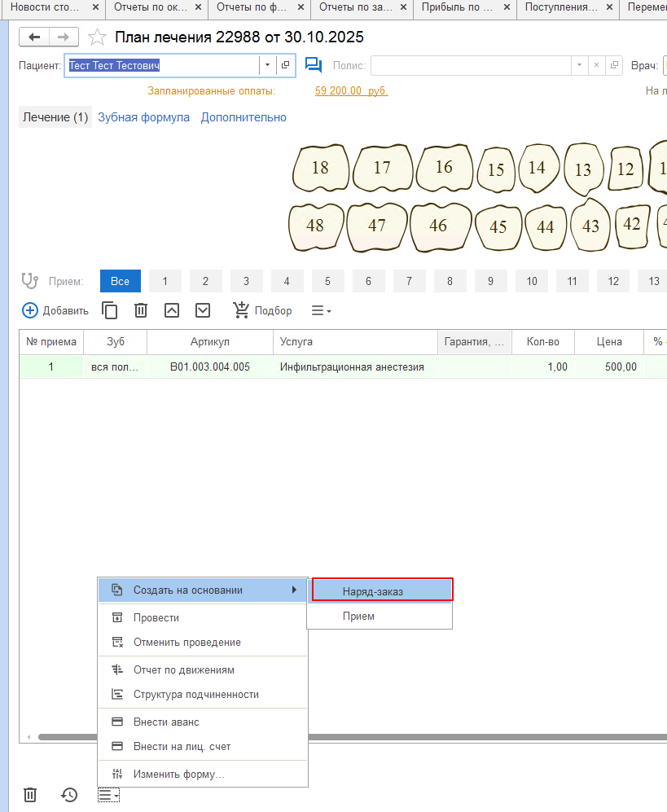Filter by visit number 1
Screen dimensions: 667x812
165,281
